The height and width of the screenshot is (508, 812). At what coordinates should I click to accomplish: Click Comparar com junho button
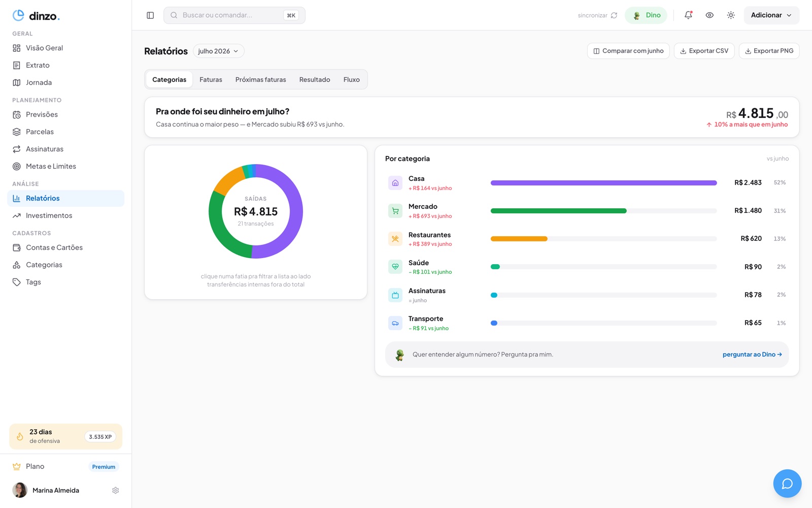point(628,51)
